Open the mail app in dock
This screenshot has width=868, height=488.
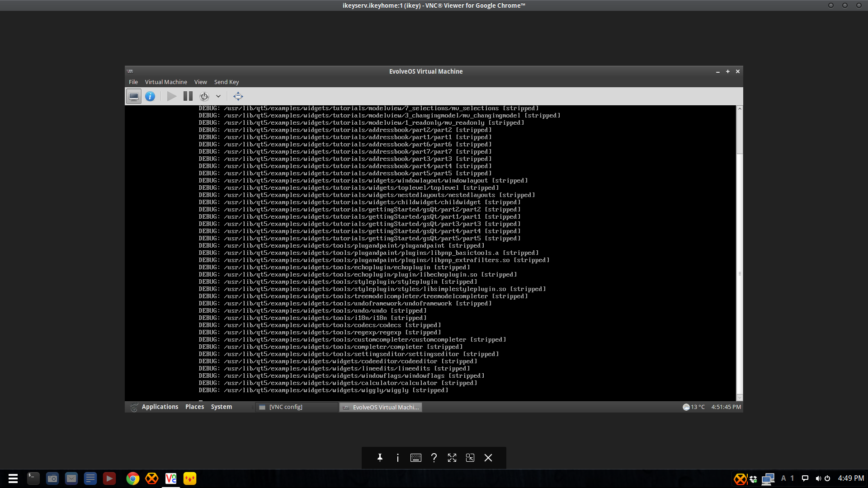71,479
